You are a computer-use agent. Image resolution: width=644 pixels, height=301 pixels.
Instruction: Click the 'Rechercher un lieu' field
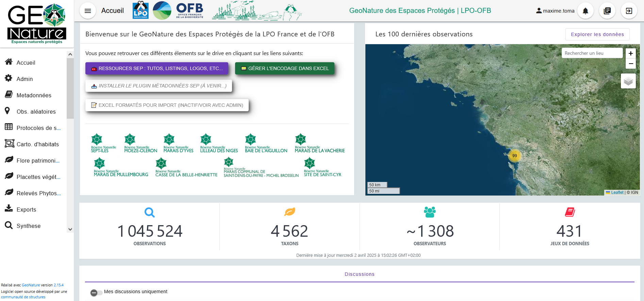[x=592, y=53]
